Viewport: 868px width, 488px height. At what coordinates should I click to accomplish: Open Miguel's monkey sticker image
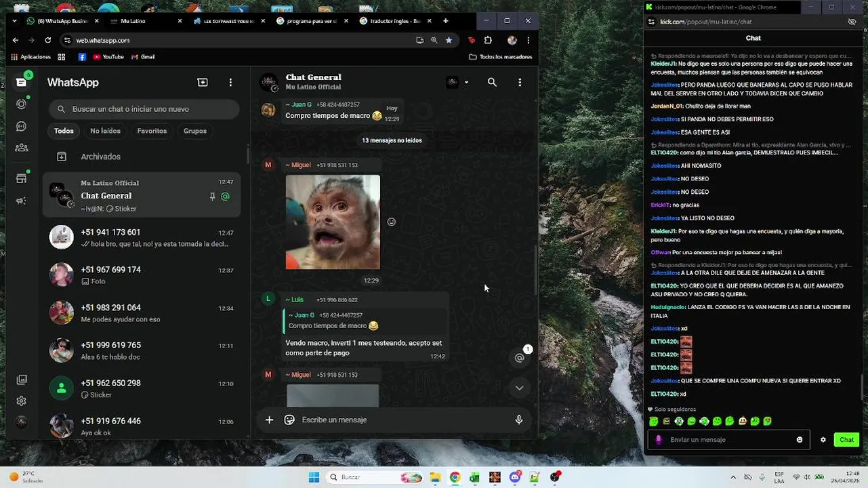point(333,222)
